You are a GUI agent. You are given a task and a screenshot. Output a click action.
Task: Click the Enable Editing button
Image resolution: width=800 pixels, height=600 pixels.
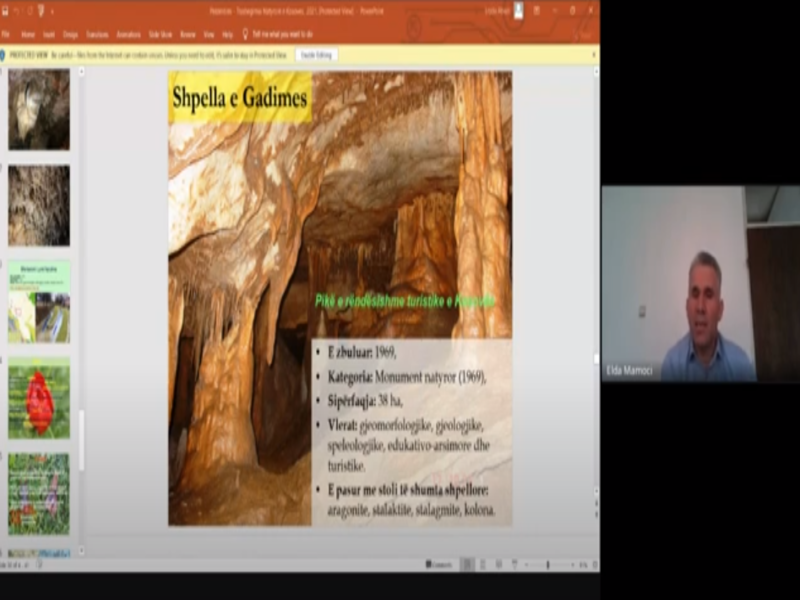click(316, 55)
